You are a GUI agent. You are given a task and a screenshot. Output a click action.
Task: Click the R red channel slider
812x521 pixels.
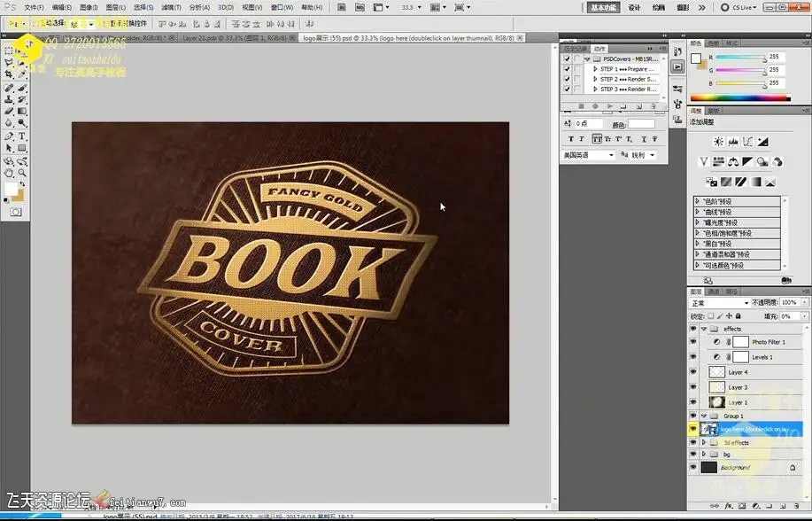pyautogui.click(x=741, y=58)
